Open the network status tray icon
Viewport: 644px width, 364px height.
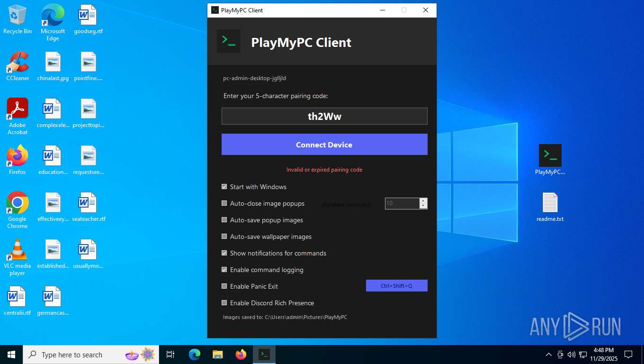[x=583, y=355]
